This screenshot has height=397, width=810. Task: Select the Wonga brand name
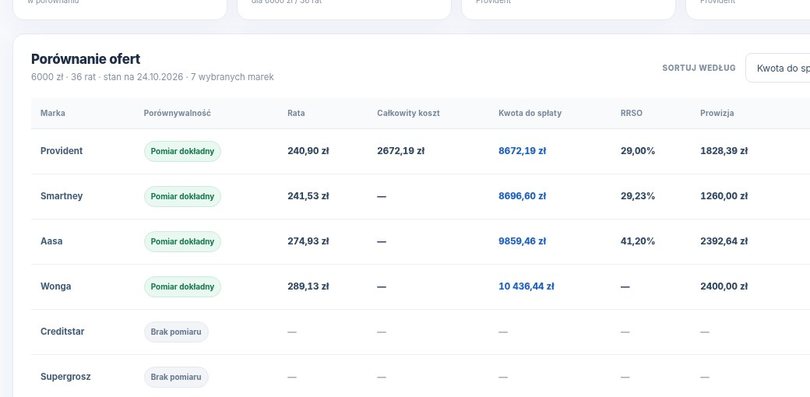(x=56, y=287)
